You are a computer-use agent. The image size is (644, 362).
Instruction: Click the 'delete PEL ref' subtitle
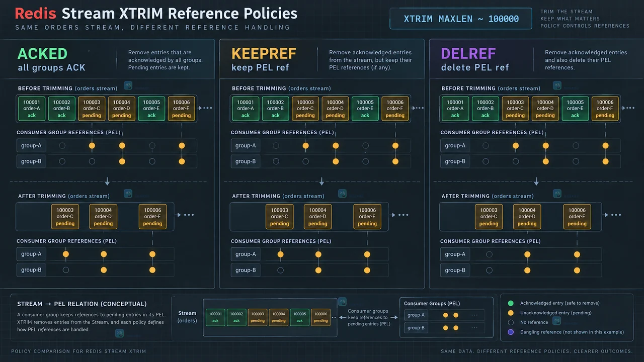[x=475, y=68]
